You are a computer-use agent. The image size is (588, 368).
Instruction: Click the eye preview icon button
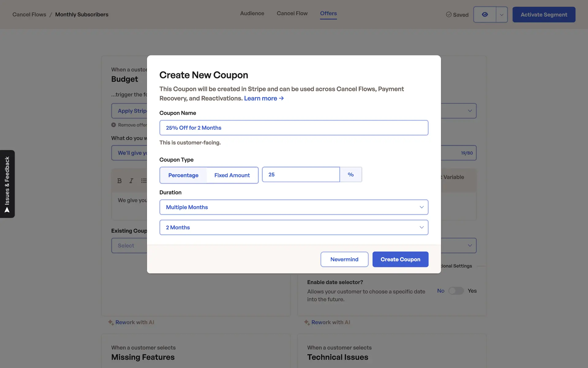pyautogui.click(x=484, y=14)
